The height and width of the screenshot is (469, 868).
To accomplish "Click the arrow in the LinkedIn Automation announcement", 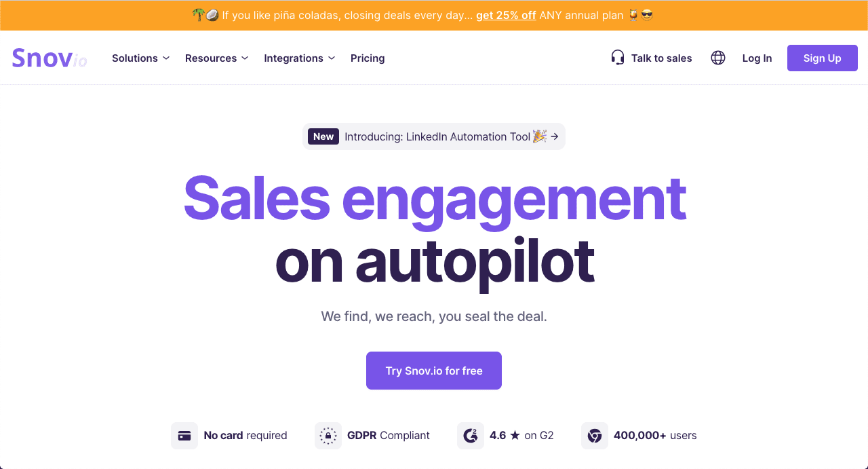I will point(555,136).
